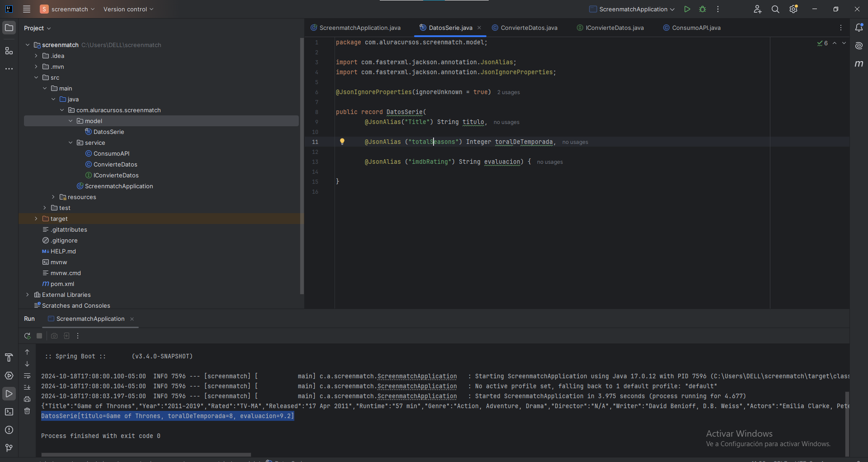Open the screenmatch project dropdown

(67, 9)
